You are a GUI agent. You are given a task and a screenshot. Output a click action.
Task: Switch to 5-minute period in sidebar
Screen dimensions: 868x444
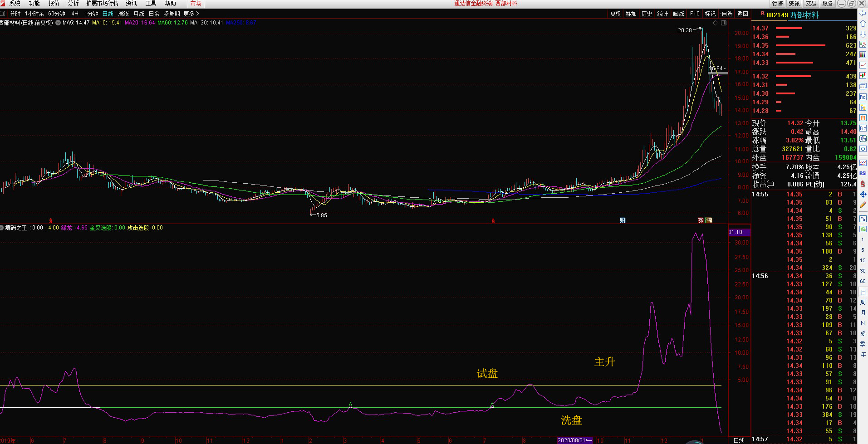pyautogui.click(x=863, y=250)
